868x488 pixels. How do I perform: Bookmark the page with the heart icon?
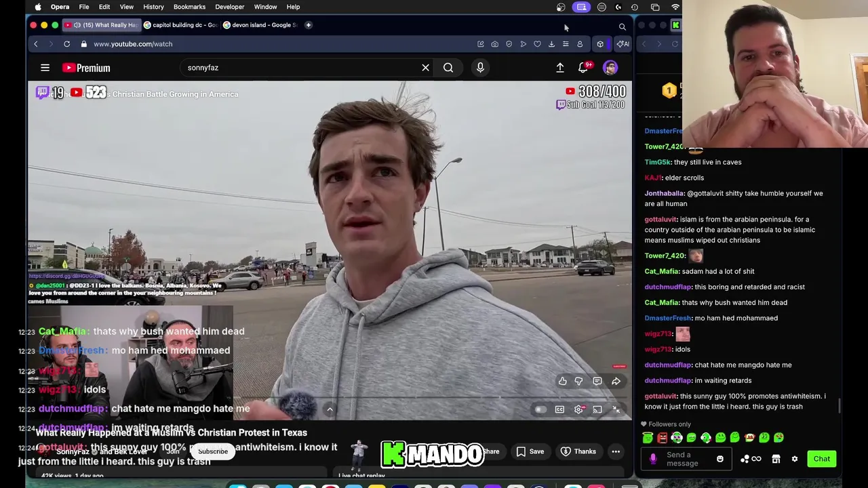point(537,44)
